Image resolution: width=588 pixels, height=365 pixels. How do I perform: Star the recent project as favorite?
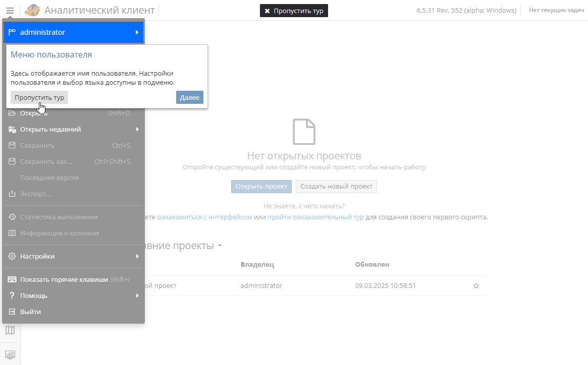pyautogui.click(x=476, y=286)
